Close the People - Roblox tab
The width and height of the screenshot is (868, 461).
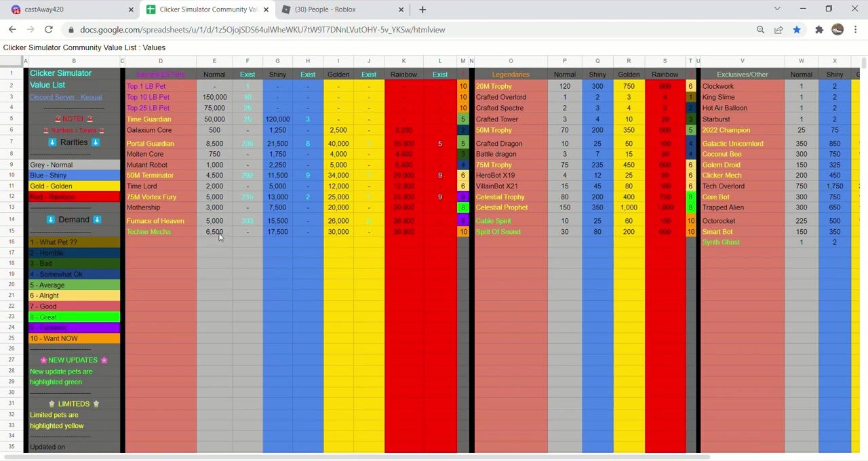tap(401, 9)
